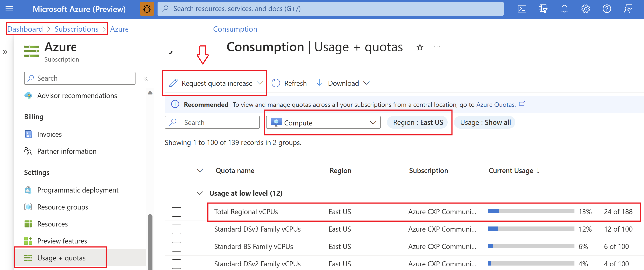Open the help question mark icon
Screen dimensions: 644x270
click(x=607, y=9)
